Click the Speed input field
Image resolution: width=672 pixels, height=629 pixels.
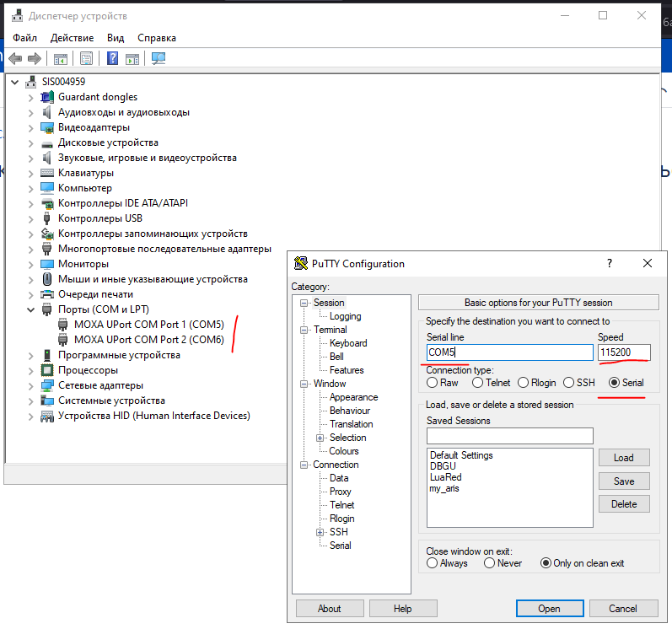[624, 352]
